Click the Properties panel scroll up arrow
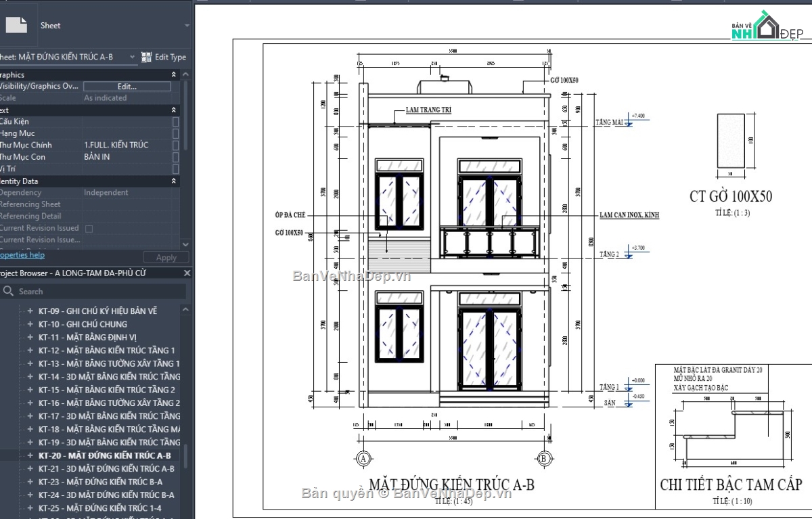This screenshot has width=812, height=519. (x=186, y=74)
